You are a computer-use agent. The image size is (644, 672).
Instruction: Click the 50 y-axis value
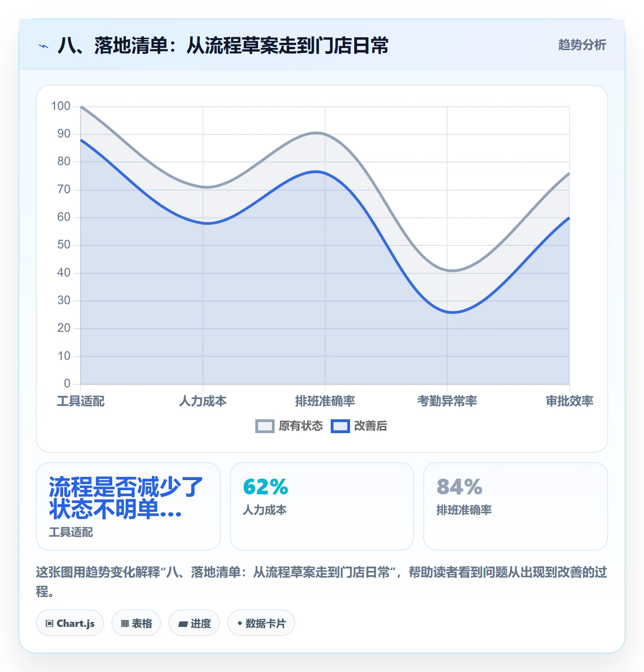(64, 245)
